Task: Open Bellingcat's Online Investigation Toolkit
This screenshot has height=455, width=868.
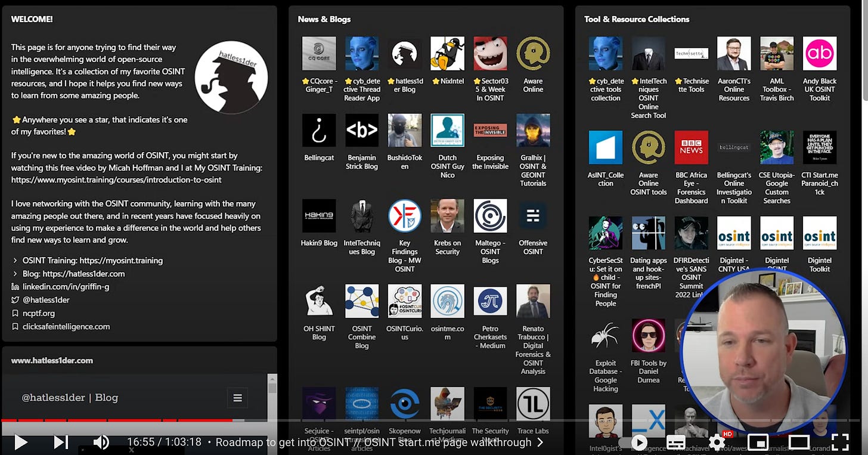Action: [x=734, y=147]
